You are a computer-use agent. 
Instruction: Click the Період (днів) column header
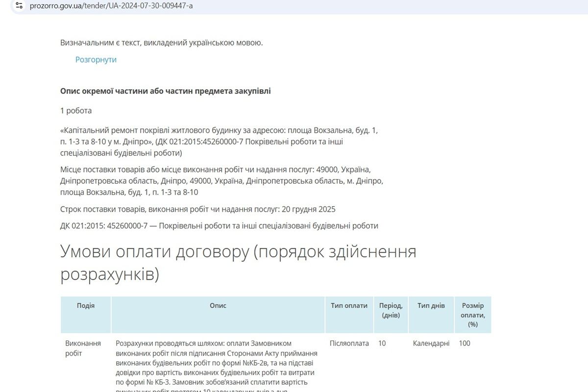(x=390, y=309)
